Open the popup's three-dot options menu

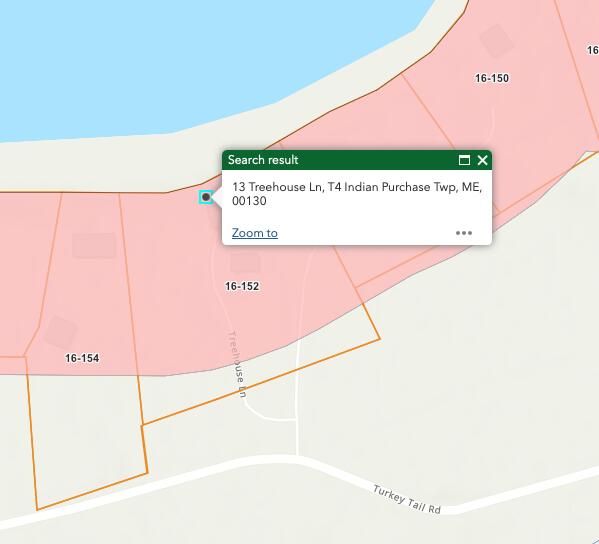coord(464,233)
